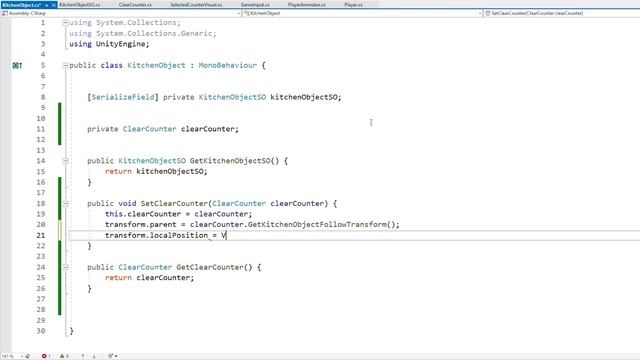Go to next issue with down arrow
The height and width of the screenshot is (360, 640).
point(94,356)
